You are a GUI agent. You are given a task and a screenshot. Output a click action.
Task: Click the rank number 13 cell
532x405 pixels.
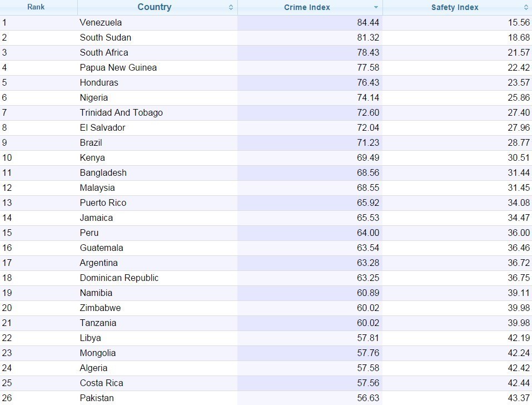click(x=7, y=203)
